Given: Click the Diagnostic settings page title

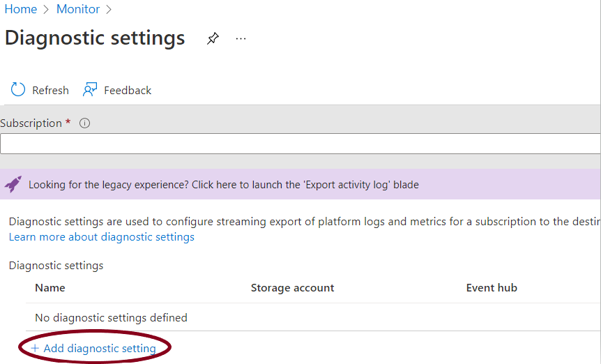Looking at the screenshot, I should [x=95, y=38].
